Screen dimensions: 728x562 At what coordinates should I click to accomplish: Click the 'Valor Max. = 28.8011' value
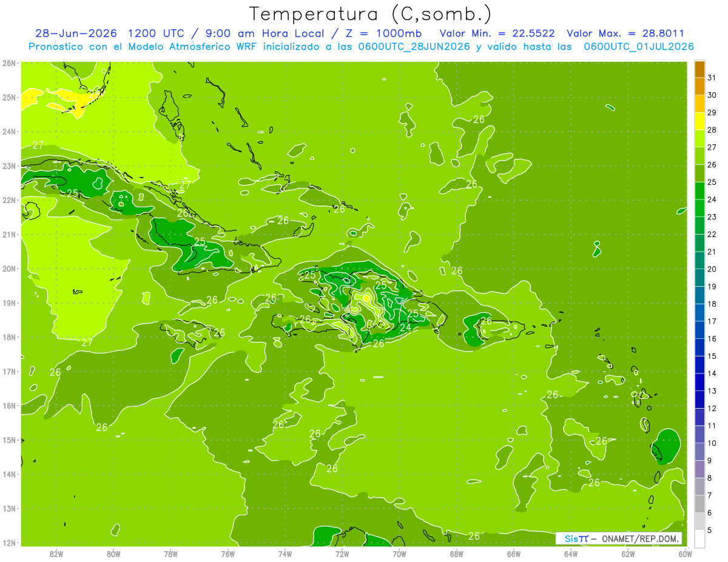(x=625, y=33)
